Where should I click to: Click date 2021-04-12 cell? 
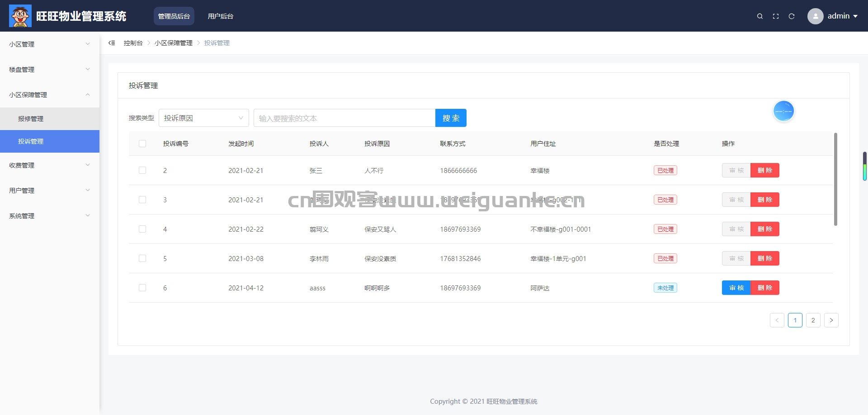pyautogui.click(x=246, y=288)
